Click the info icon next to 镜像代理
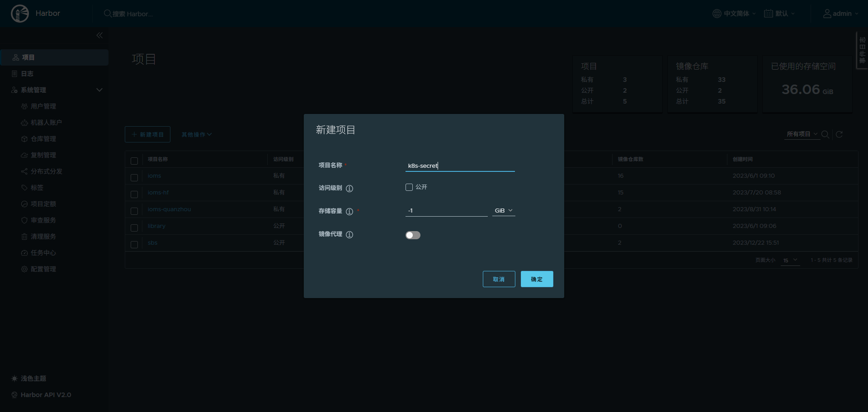 (349, 235)
